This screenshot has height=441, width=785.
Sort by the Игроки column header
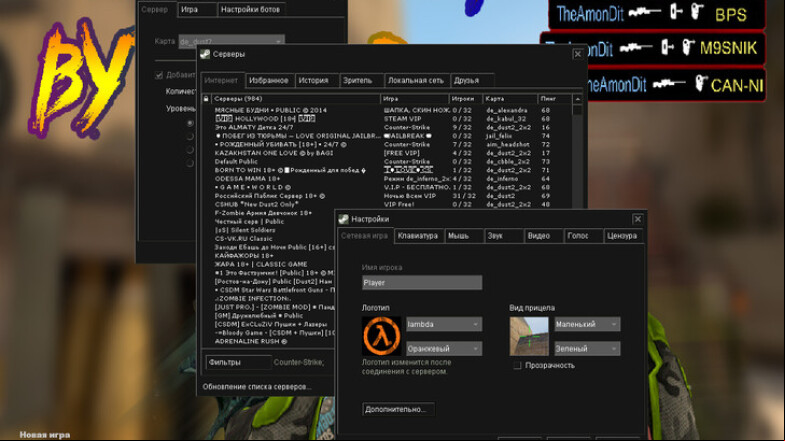(466, 99)
